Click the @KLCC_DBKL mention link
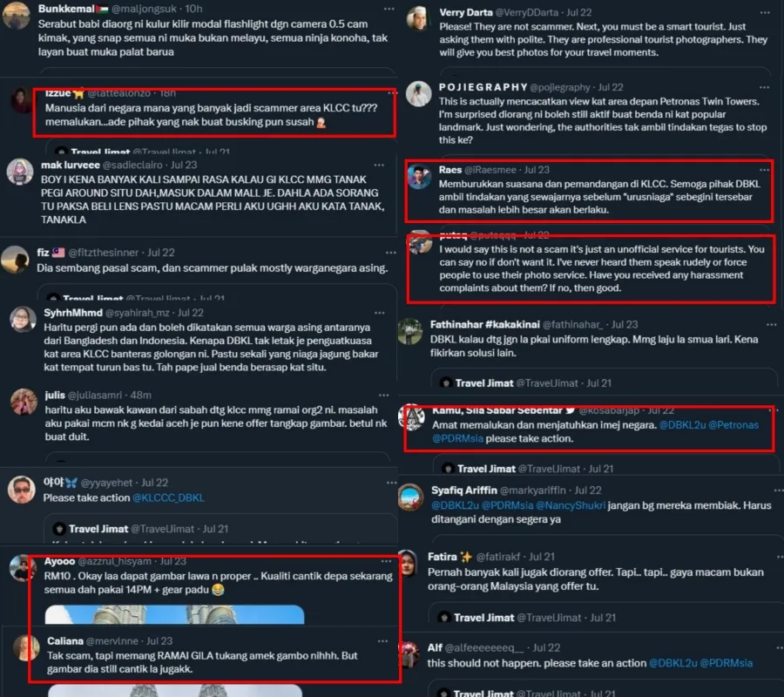This screenshot has width=784, height=697. click(168, 498)
